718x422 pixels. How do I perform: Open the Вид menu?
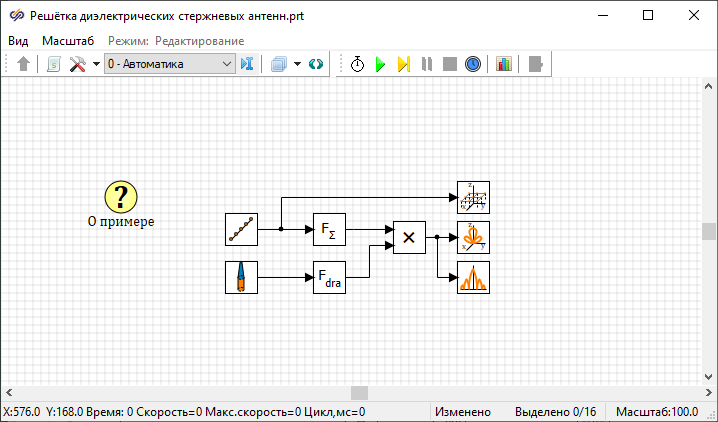tap(18, 40)
